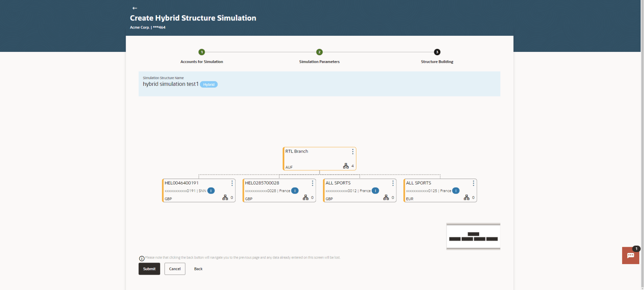Screen dimensions: 644x290
Task: Click hierarchy icon on HEL0285700028 node
Action: (x=306, y=198)
